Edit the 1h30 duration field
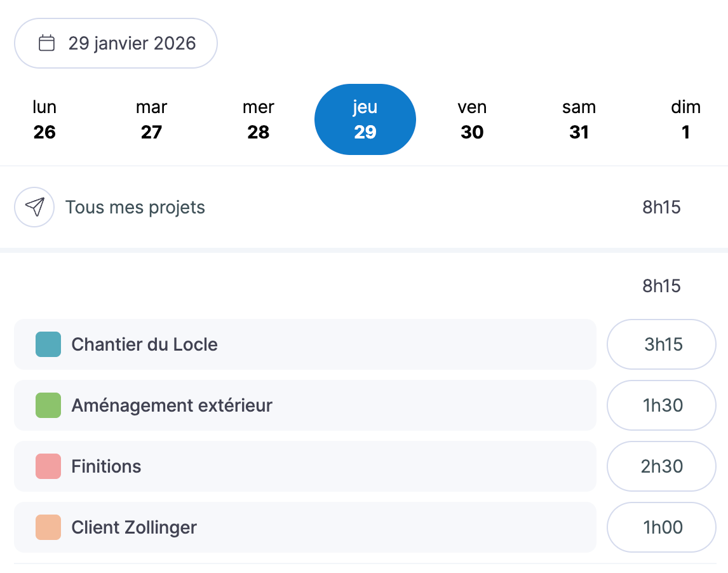 click(662, 405)
